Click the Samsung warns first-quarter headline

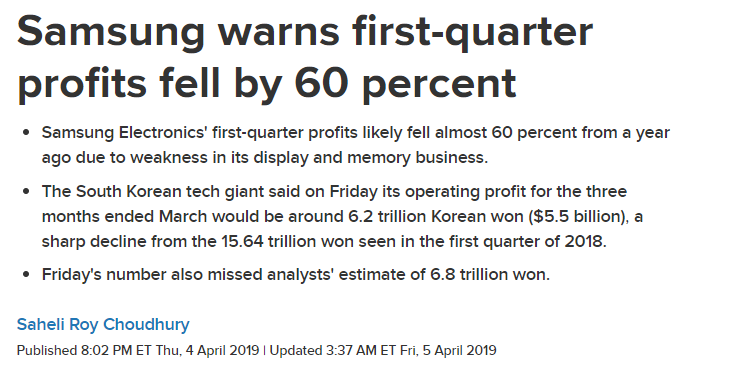[305, 57]
